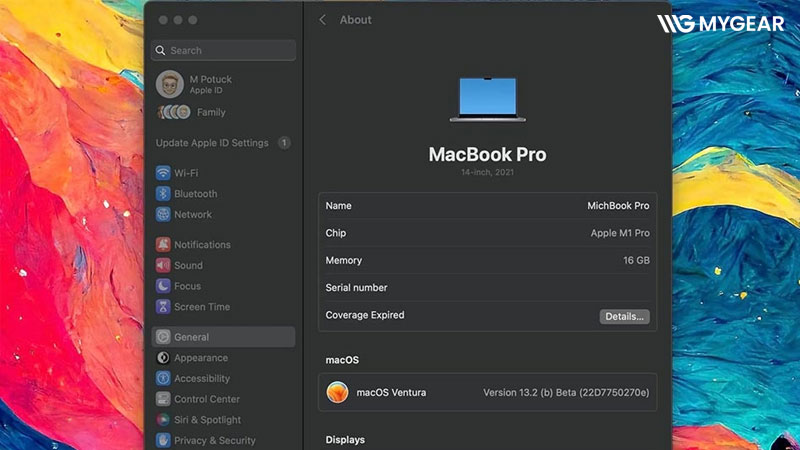The height and width of the screenshot is (450, 800).
Task: Click the Bluetooth icon in the sidebar
Action: [163, 194]
